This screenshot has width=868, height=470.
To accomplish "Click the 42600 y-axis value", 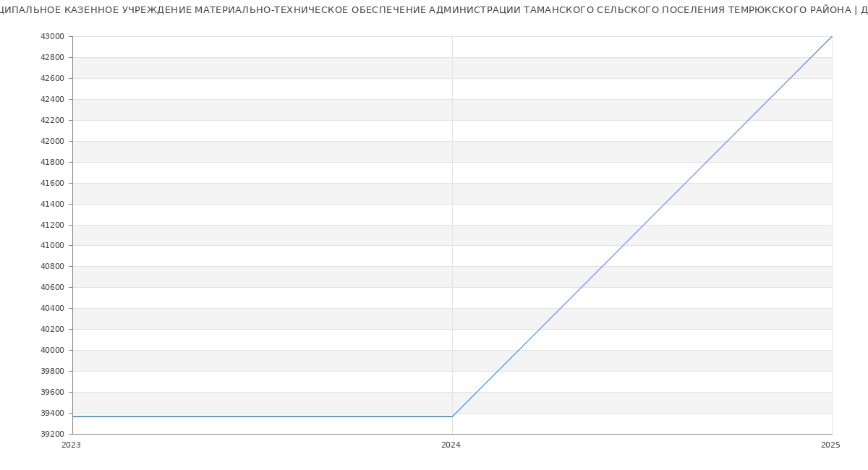I will (52, 79).
